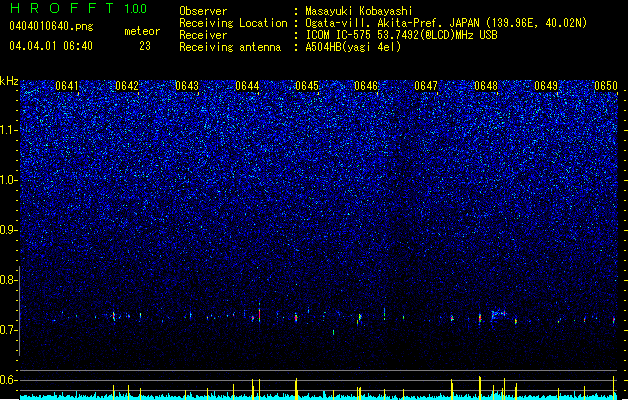Click the 1.0 frequency axis label
The width and height of the screenshot is (629, 400).
click(8, 180)
